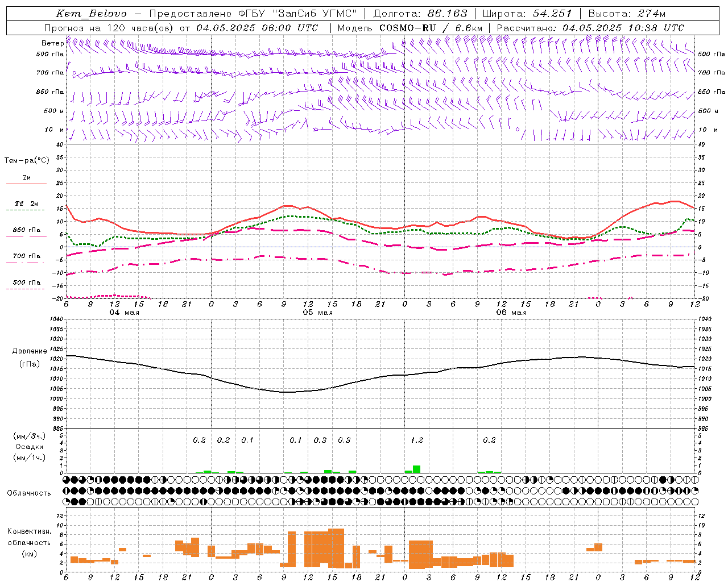Select the Высота: 274м text
Viewport: 728px width, 582px height.
click(627, 14)
